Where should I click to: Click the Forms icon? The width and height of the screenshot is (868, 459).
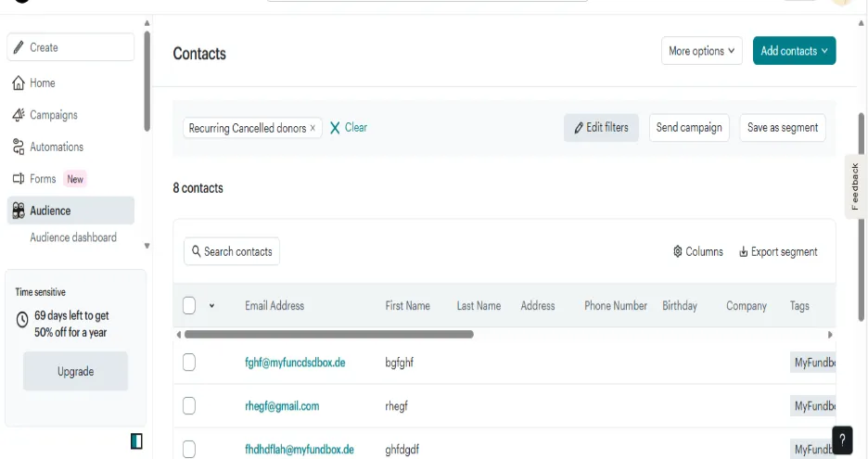(x=19, y=179)
